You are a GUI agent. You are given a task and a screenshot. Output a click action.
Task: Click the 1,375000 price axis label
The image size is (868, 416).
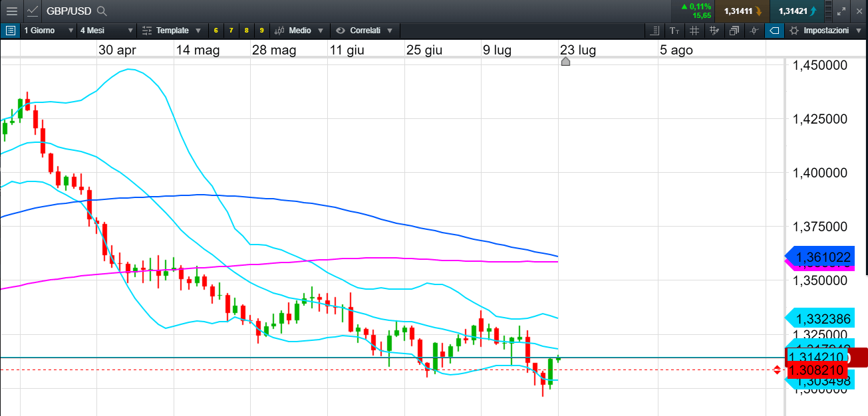821,227
